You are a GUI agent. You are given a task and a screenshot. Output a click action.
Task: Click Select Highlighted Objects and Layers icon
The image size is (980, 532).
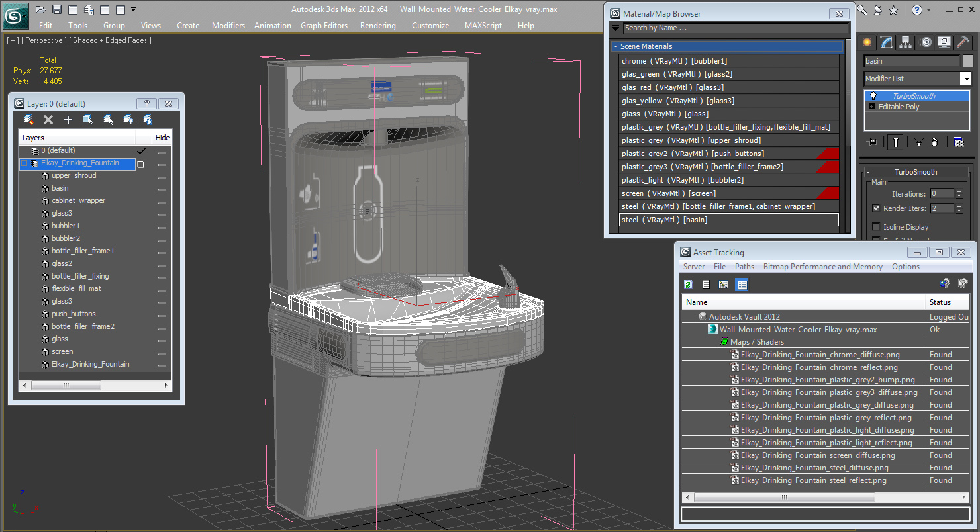pos(87,120)
